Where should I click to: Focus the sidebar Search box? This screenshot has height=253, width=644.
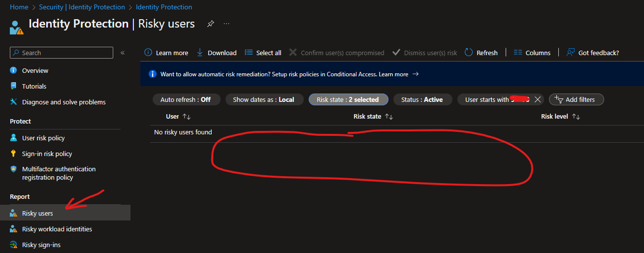[62, 53]
